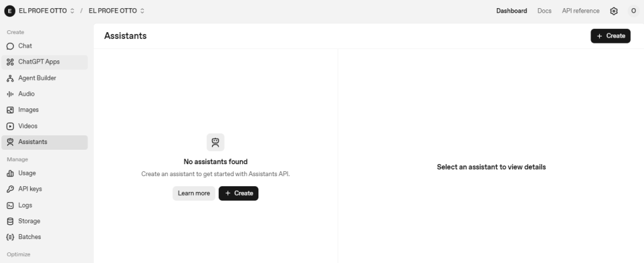This screenshot has height=263, width=644.
Task: Select the Videos play icon
Action: coord(10,126)
